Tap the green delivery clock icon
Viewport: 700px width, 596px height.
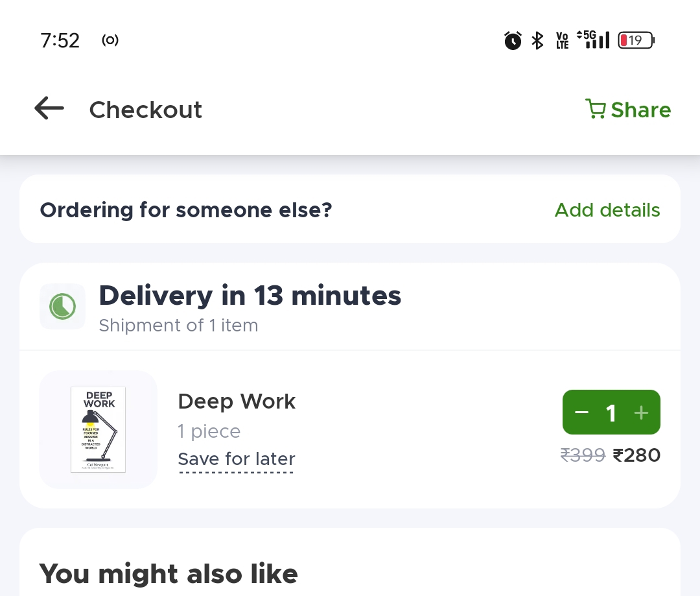tap(62, 306)
